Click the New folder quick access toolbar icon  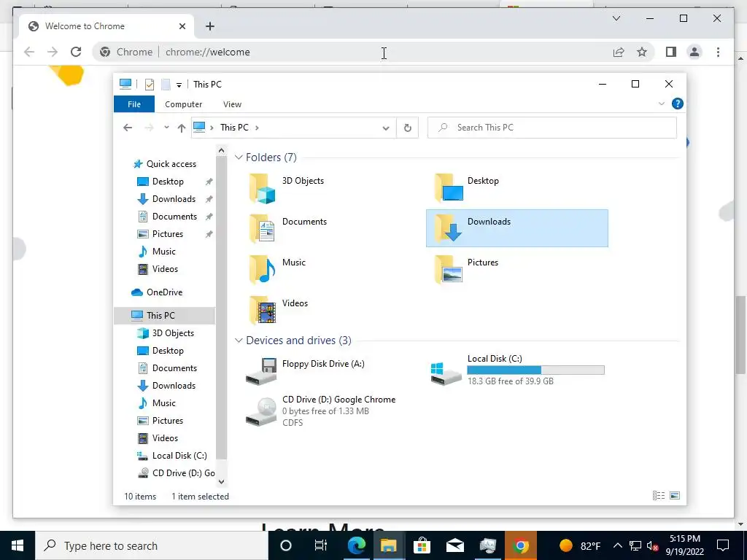(166, 85)
